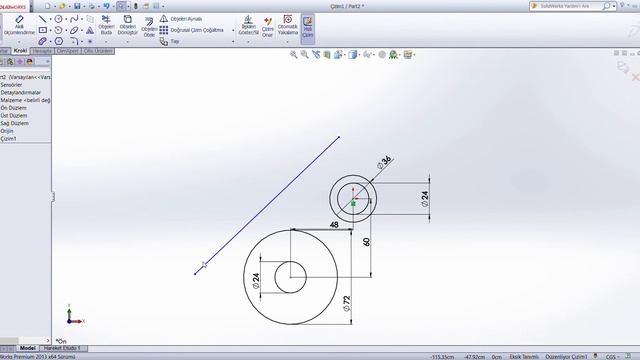The image size is (640, 360).
Task: Click the Open document icon
Action: (x=62, y=6)
